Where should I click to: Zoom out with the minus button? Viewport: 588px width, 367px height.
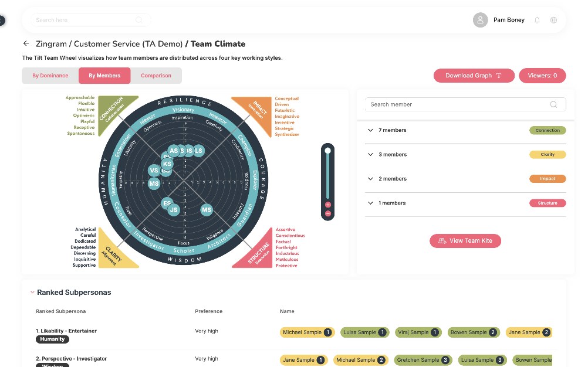[x=328, y=213]
